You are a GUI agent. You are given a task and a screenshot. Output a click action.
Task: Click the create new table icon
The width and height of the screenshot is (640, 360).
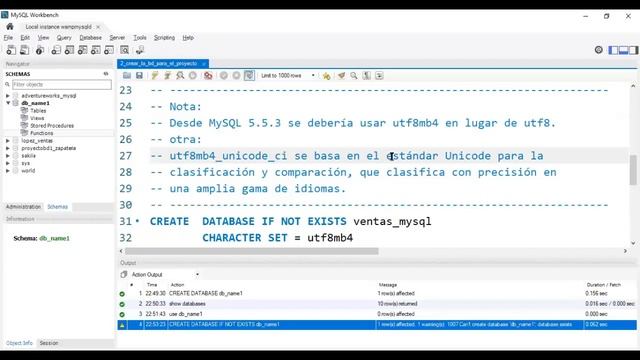pyautogui.click(x=69, y=50)
